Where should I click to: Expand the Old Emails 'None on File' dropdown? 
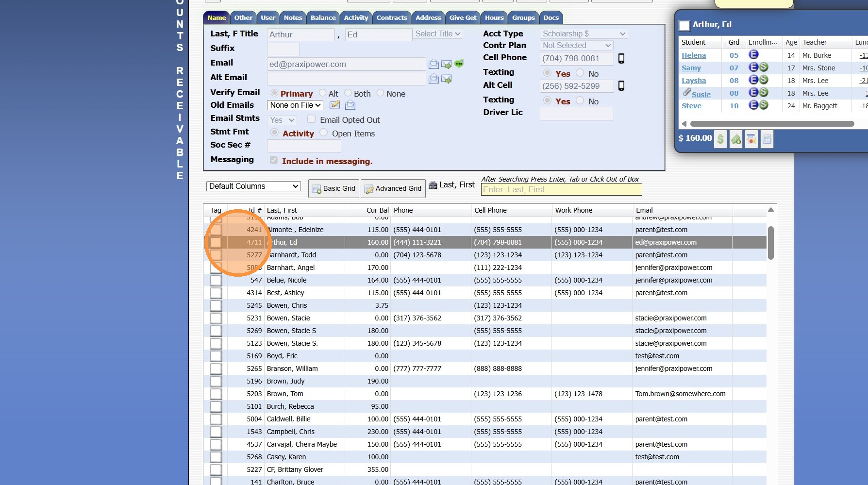pos(295,105)
